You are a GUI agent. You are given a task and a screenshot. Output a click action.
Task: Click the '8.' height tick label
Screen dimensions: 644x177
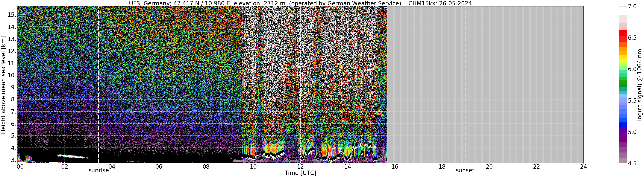[x=13, y=99]
